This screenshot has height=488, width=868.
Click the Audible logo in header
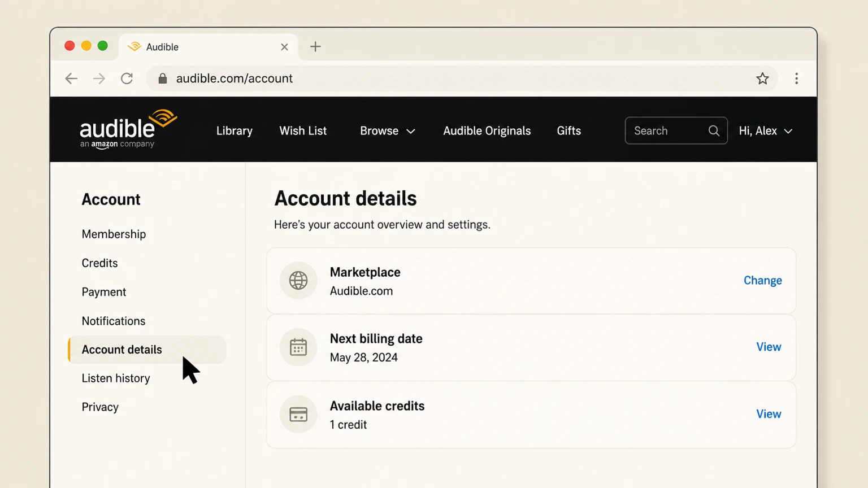click(x=128, y=129)
